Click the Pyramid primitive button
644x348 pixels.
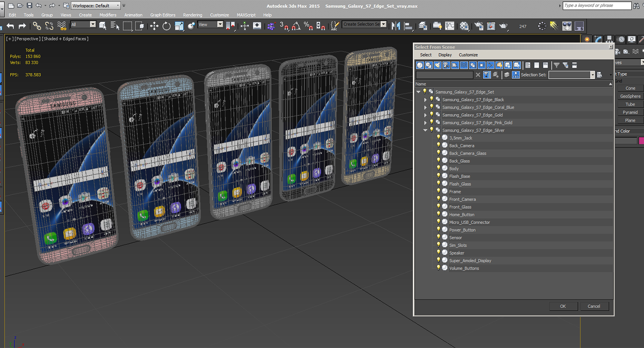(x=631, y=112)
